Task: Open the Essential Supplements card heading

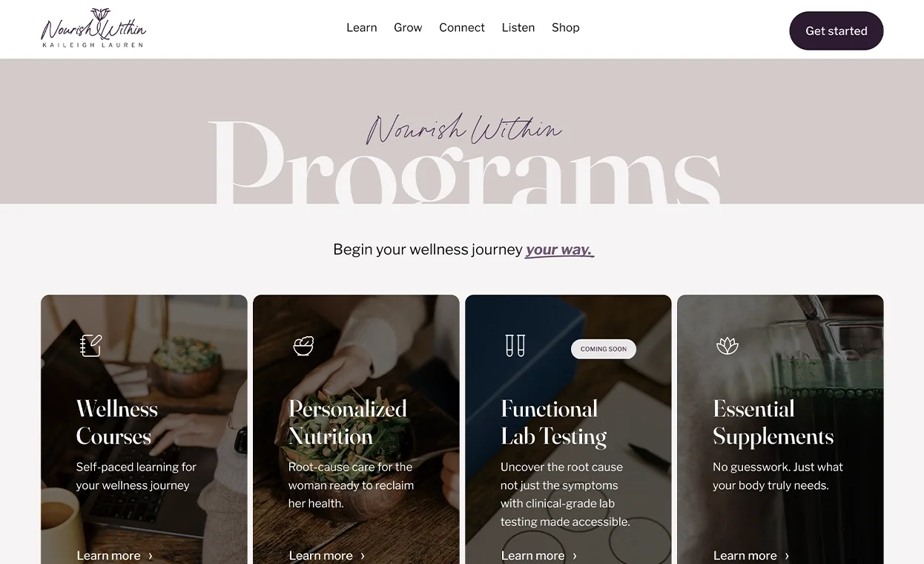Action: coord(773,422)
